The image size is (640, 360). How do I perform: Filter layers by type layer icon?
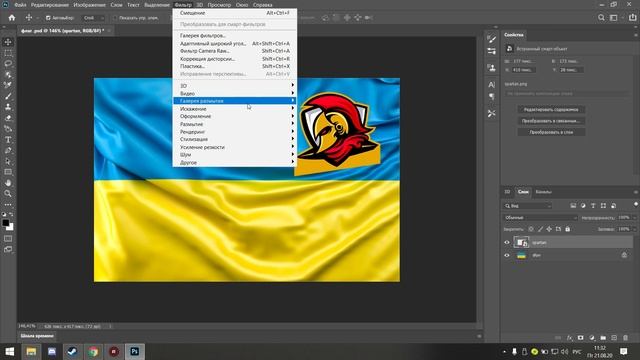tap(593, 206)
